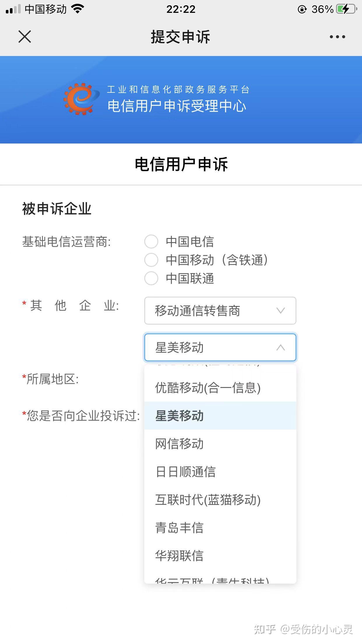The image size is (362, 644).
Task: Tap the battery charging status icon
Action: click(x=347, y=9)
